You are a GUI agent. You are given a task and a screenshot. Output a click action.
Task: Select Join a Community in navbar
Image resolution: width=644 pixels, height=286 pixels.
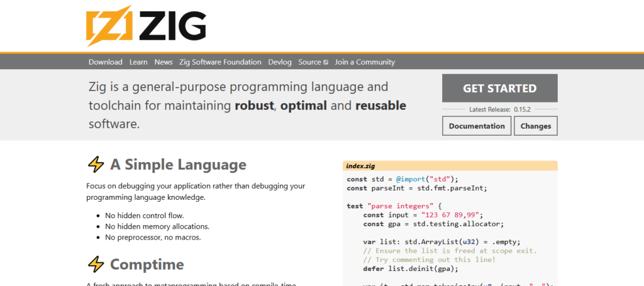[x=365, y=62]
